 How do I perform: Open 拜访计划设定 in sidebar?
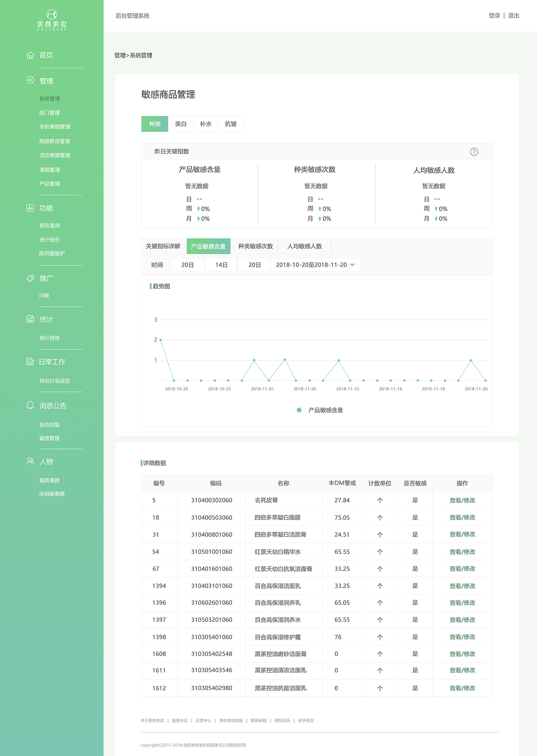tap(55, 381)
